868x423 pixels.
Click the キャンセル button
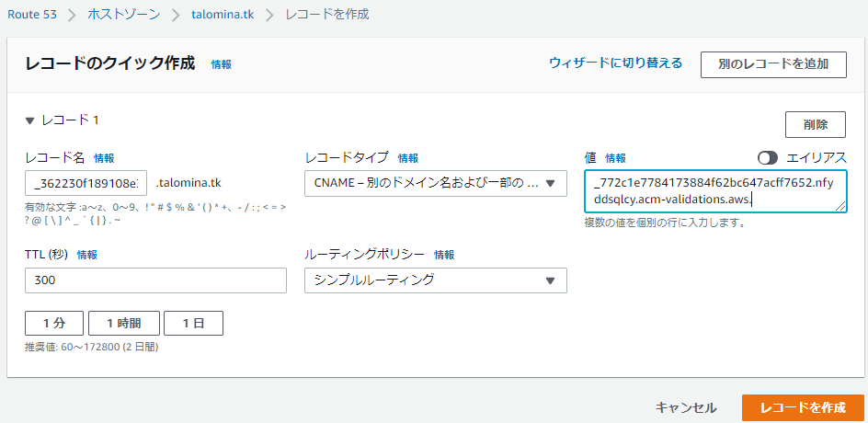click(x=687, y=408)
